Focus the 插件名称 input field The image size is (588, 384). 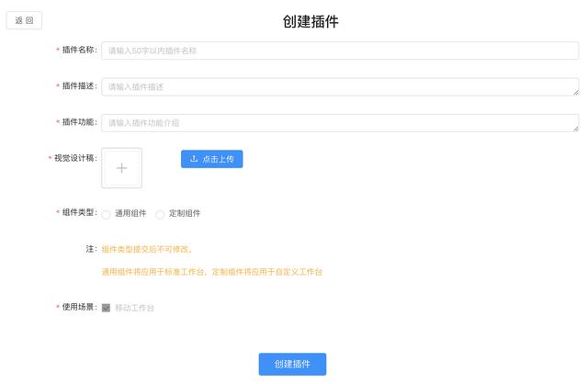click(340, 51)
